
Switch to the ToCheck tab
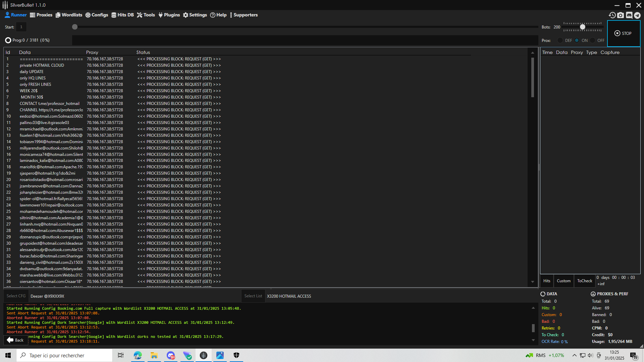pos(585,281)
